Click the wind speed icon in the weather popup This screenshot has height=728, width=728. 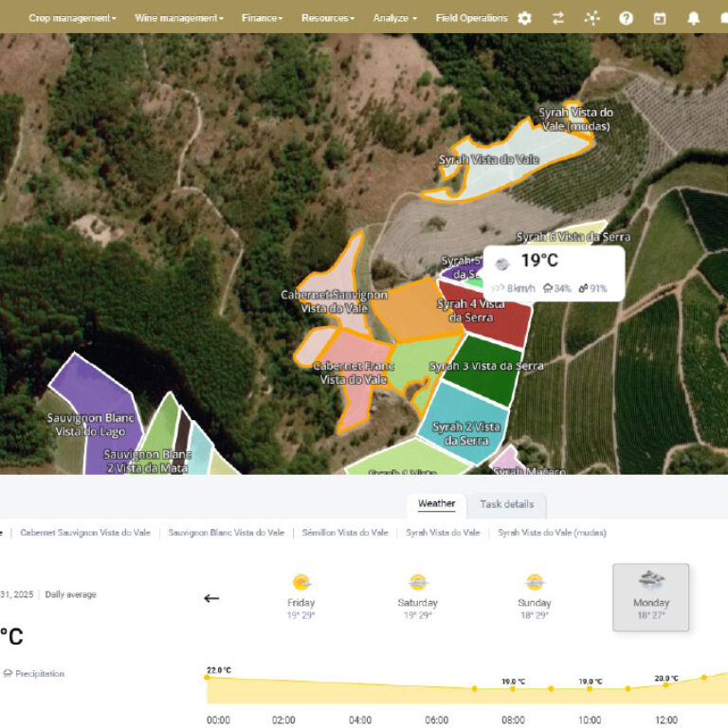(x=498, y=288)
